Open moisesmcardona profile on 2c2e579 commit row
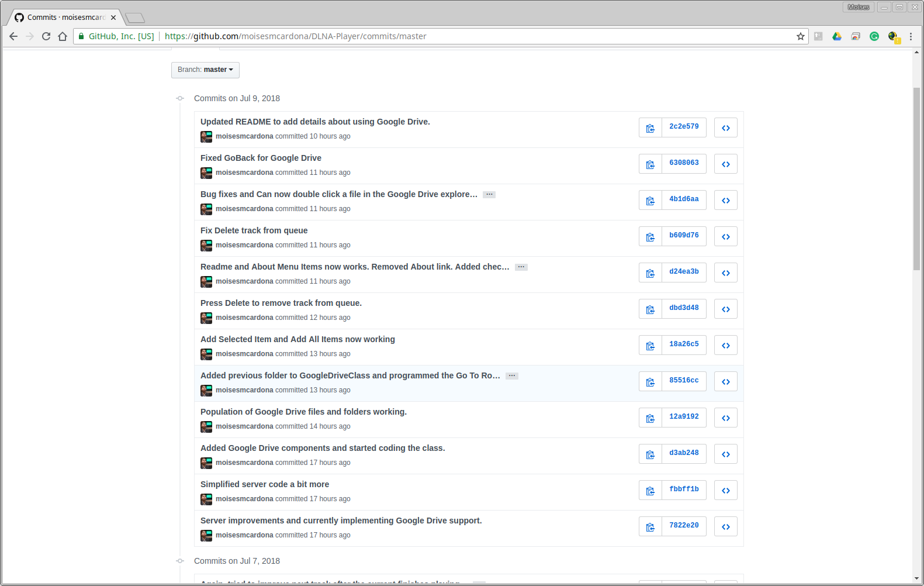The height and width of the screenshot is (586, 924). 244,136
